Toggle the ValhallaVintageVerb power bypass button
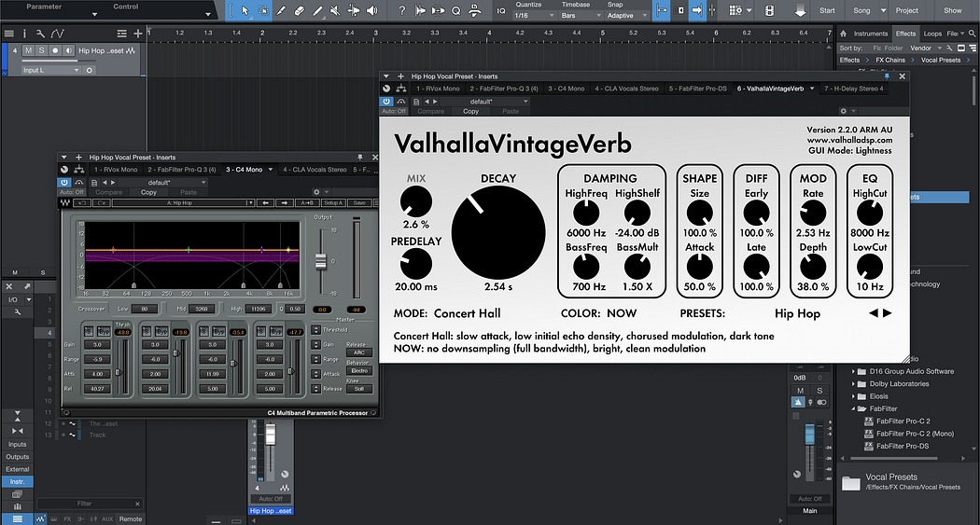Screen dimensions: 980x525 (x=386, y=101)
